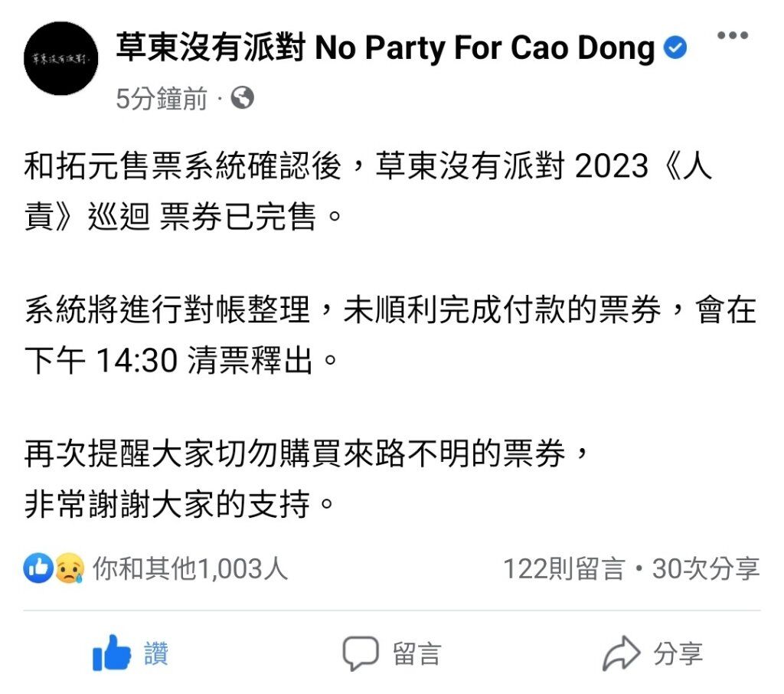Screen dimensions: 784x694
Task: View the 你和其他1,003人 reactions list
Action: click(191, 569)
